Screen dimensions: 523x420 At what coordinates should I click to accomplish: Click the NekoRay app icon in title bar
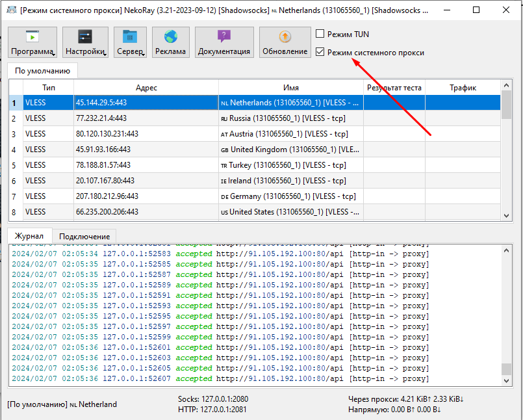click(x=11, y=10)
